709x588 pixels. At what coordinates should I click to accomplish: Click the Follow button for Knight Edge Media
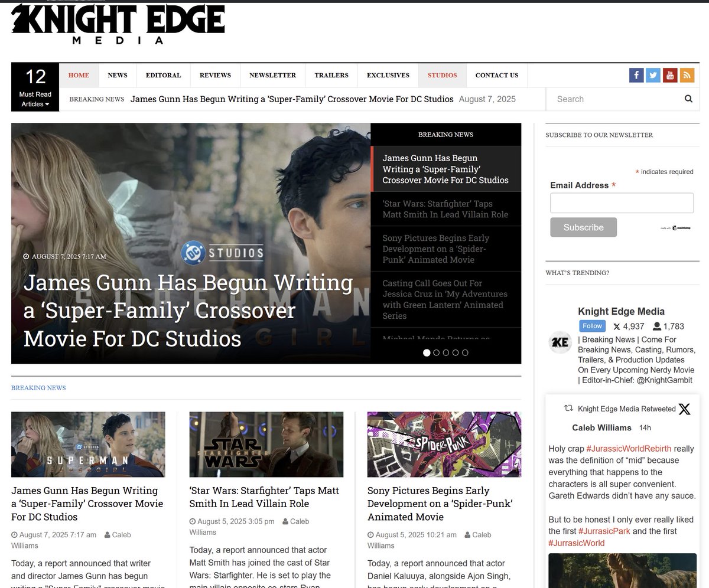[593, 326]
